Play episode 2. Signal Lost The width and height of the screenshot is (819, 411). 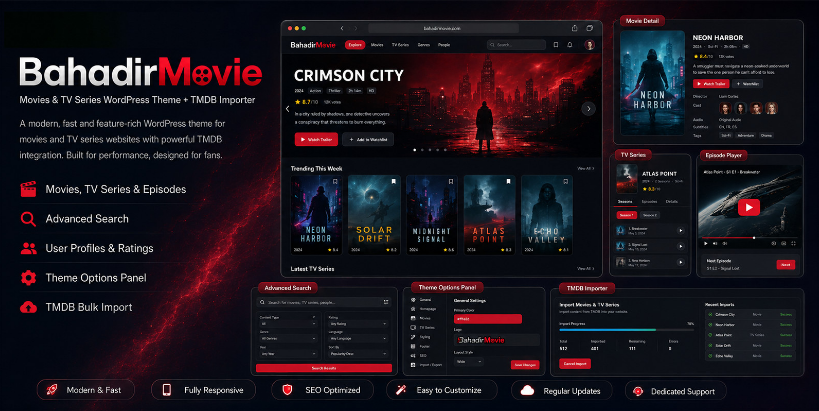click(x=681, y=246)
